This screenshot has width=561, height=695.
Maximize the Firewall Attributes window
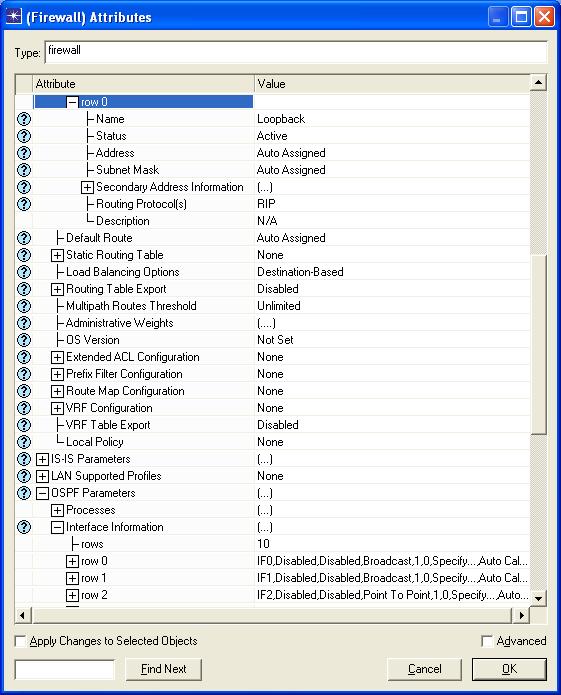(521, 17)
